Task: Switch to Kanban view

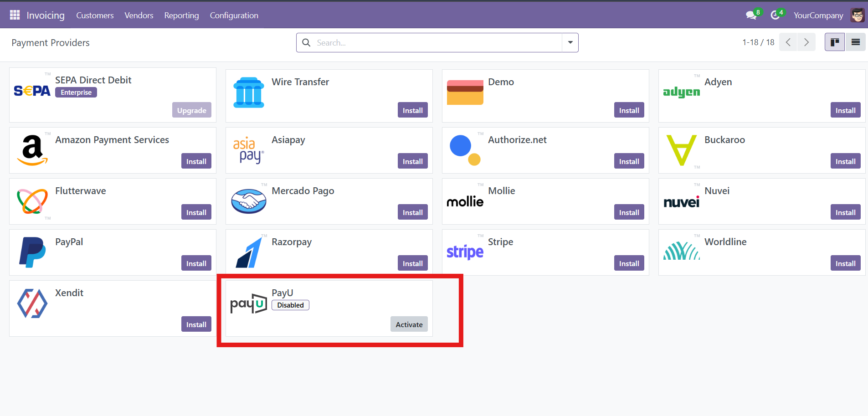Action: 835,42
